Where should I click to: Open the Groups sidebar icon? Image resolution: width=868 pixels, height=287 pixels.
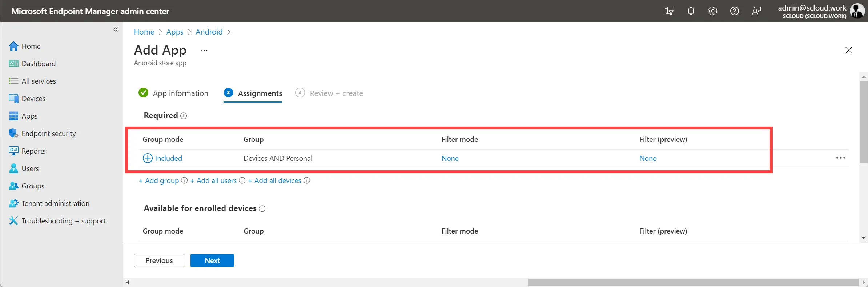[x=13, y=186]
